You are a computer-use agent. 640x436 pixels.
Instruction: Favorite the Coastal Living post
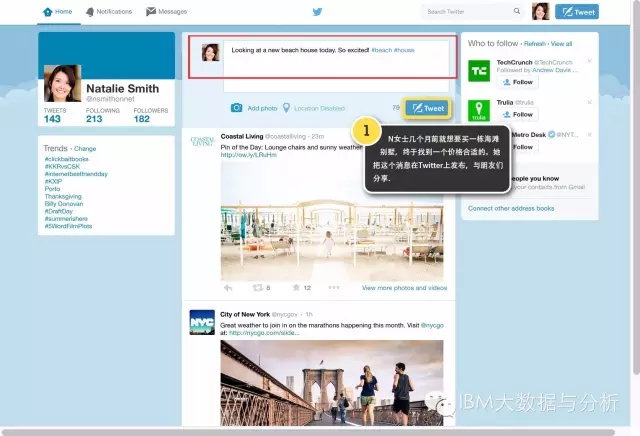[295, 287]
